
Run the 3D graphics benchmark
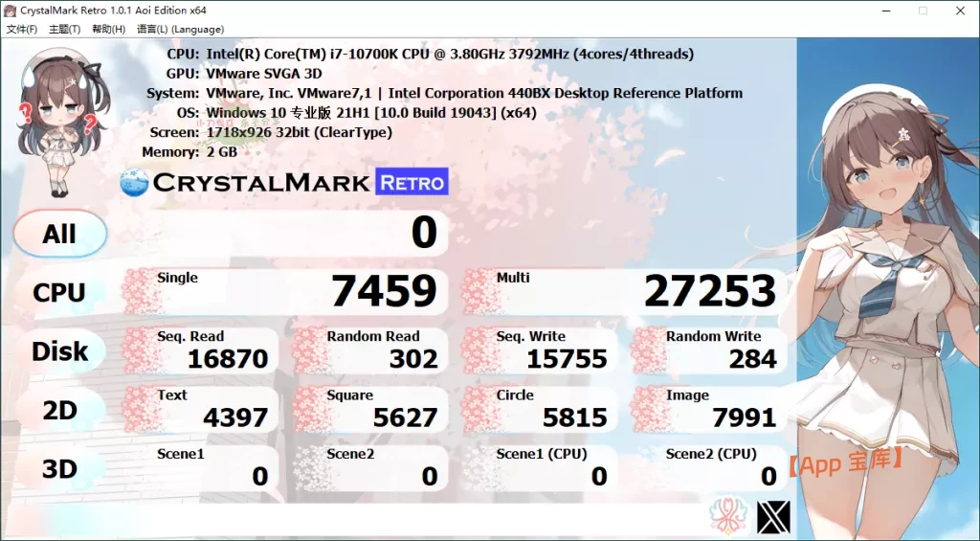pyautogui.click(x=59, y=469)
